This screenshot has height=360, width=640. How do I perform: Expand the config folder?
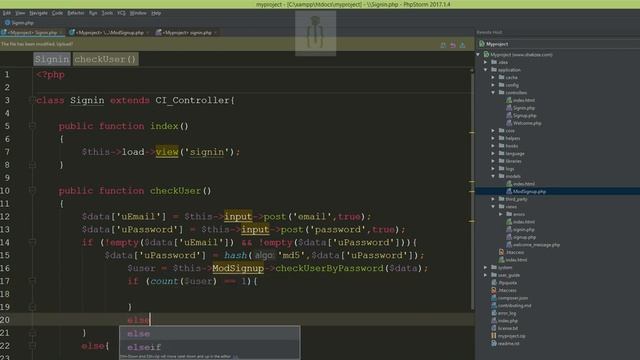(x=493, y=85)
